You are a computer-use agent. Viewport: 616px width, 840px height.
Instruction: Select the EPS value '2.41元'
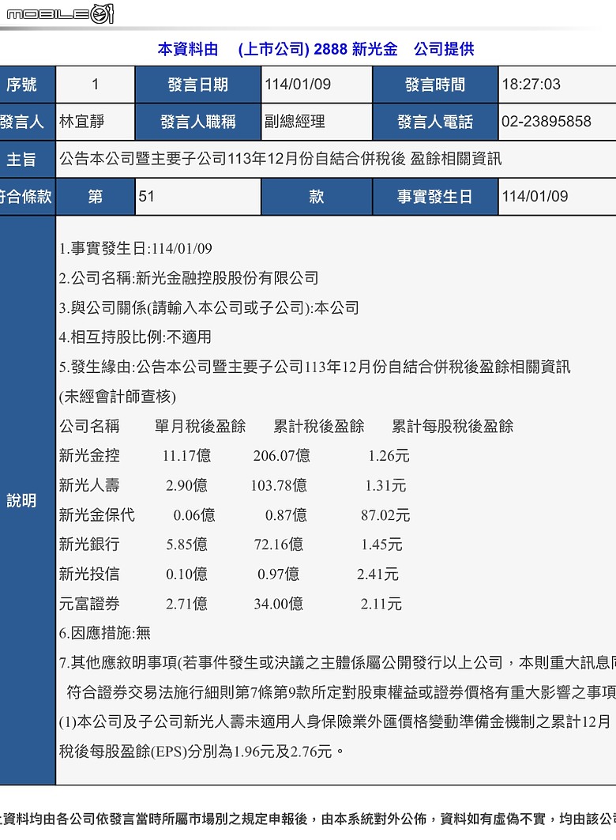click(x=377, y=574)
